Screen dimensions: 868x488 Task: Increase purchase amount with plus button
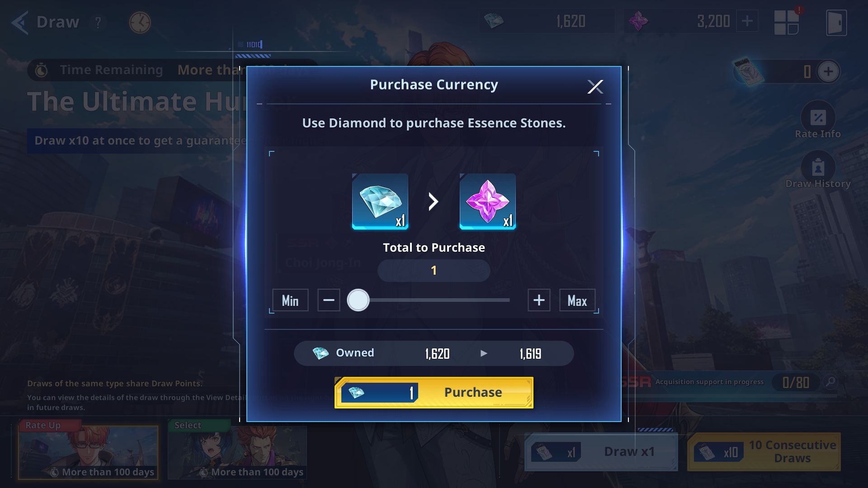(539, 300)
